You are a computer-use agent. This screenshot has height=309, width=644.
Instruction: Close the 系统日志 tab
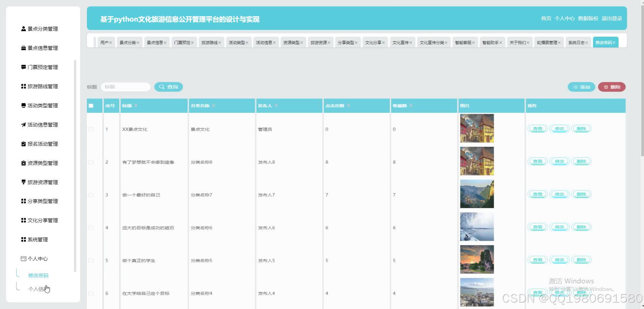[x=586, y=43]
